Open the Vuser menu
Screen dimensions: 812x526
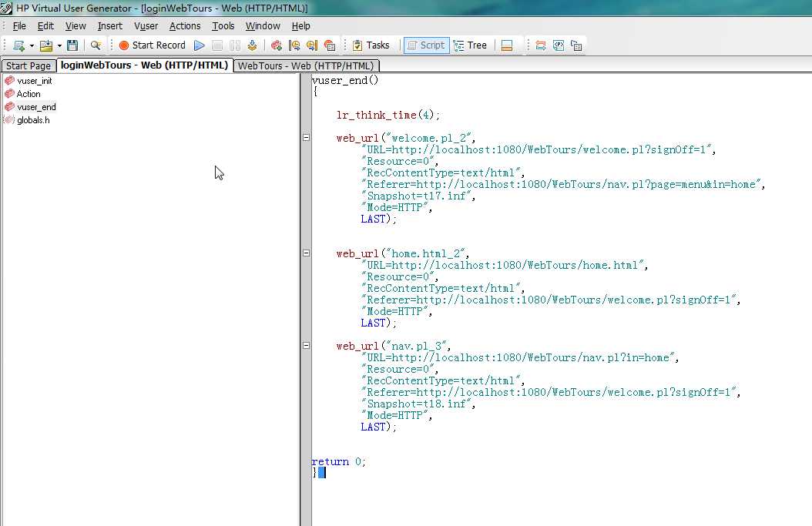click(146, 26)
